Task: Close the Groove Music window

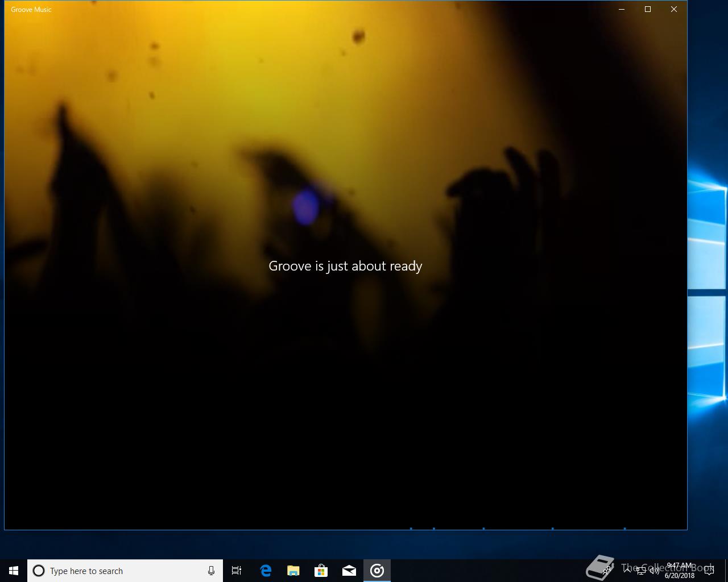Action: [674, 9]
